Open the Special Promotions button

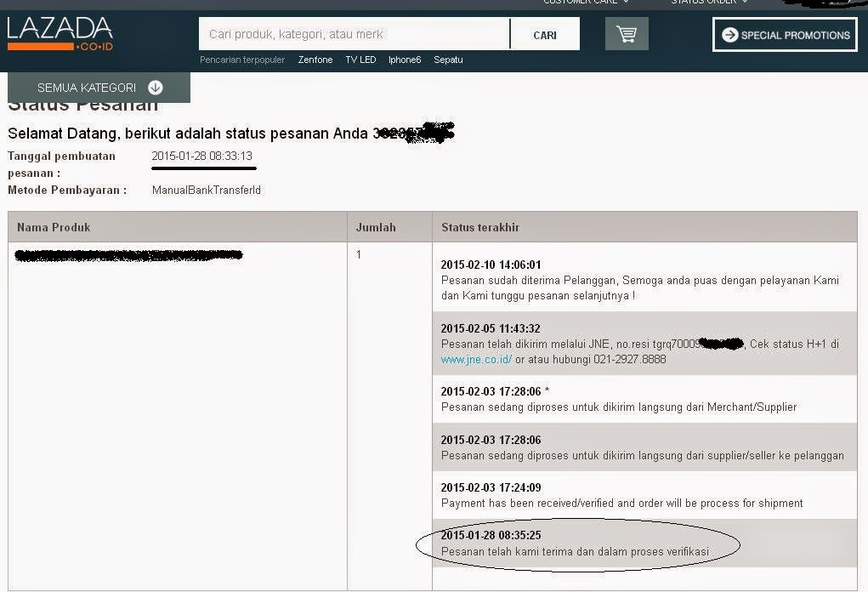click(x=785, y=35)
